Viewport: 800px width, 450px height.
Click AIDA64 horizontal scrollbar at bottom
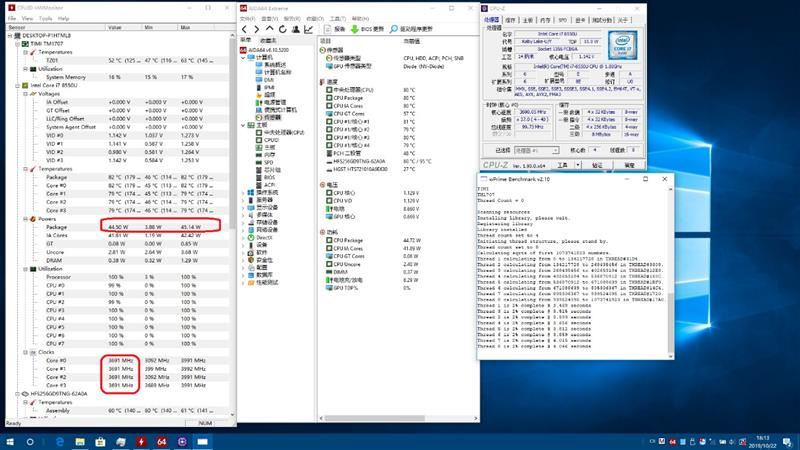click(x=375, y=418)
